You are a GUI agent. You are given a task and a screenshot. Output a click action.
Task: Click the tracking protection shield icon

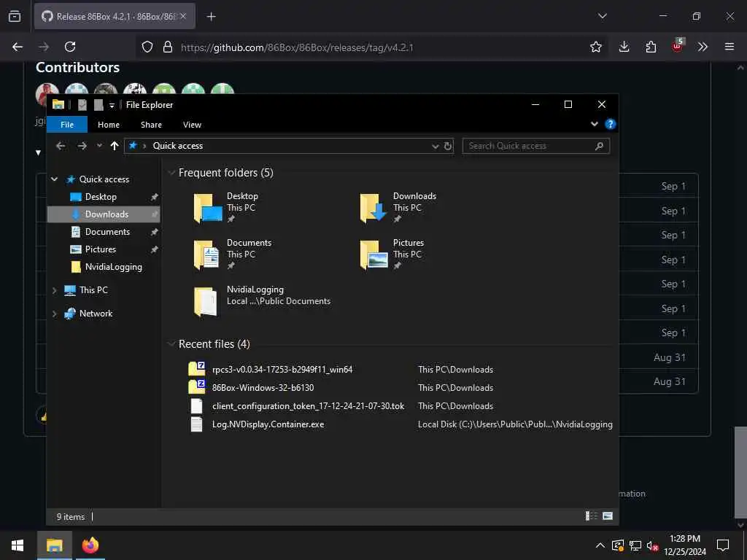coord(147,47)
